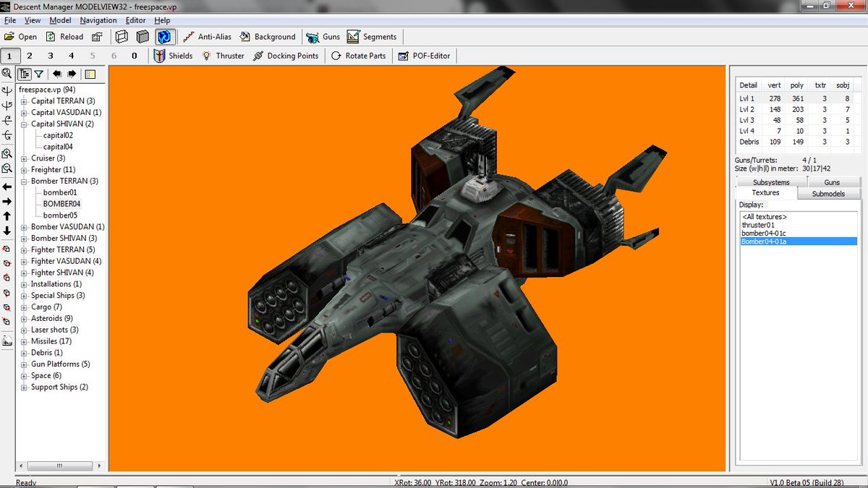Expand Capital VASUDAN tree node
This screenshot has width=868, height=488.
24,113
